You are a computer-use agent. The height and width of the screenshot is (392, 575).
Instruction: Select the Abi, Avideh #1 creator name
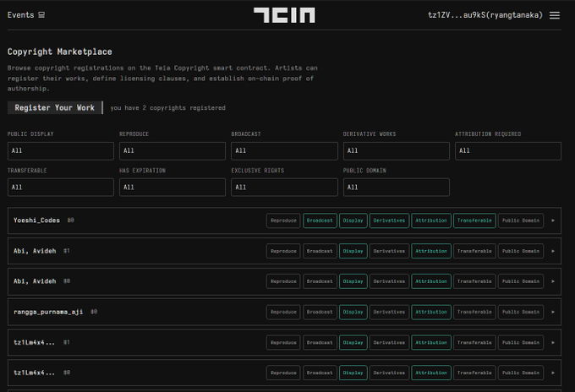coord(35,251)
